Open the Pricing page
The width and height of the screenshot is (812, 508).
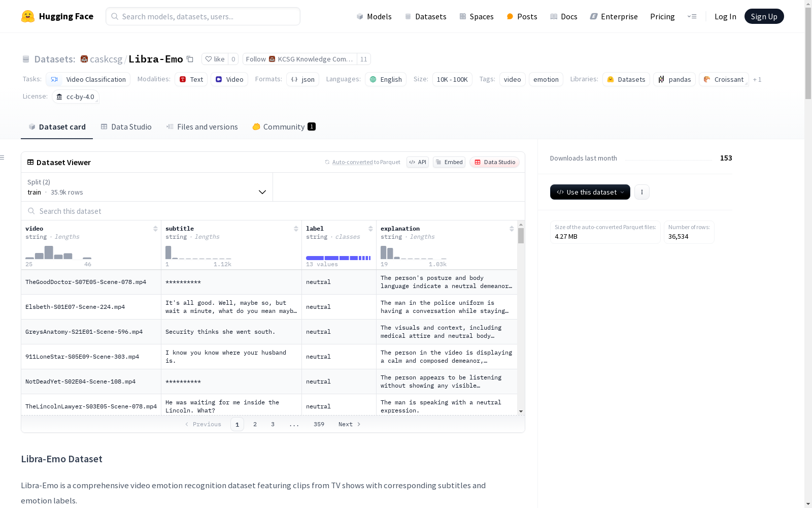(x=662, y=16)
